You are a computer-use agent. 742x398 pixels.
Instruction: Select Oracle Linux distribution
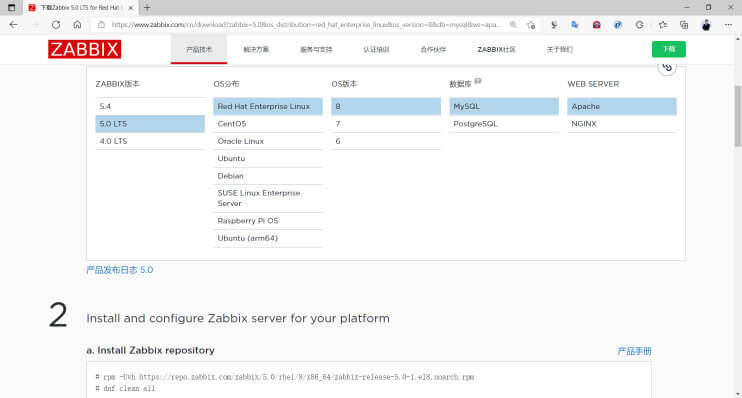[x=268, y=141]
